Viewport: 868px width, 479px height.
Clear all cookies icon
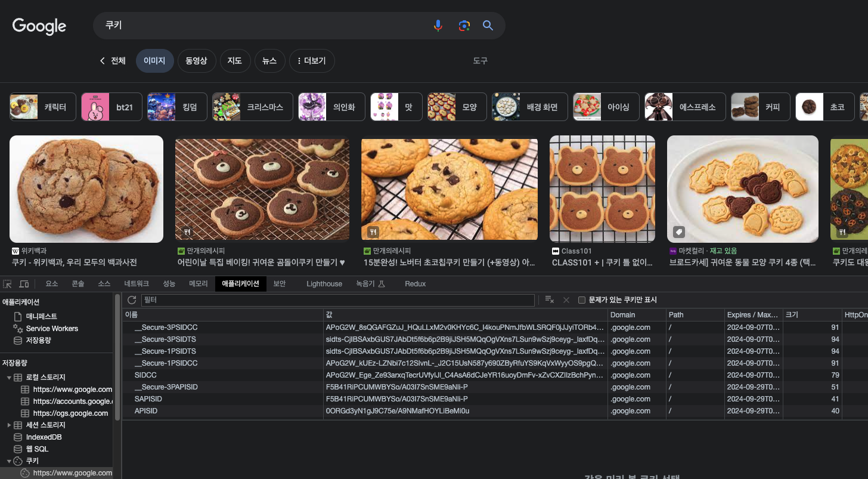tap(550, 300)
